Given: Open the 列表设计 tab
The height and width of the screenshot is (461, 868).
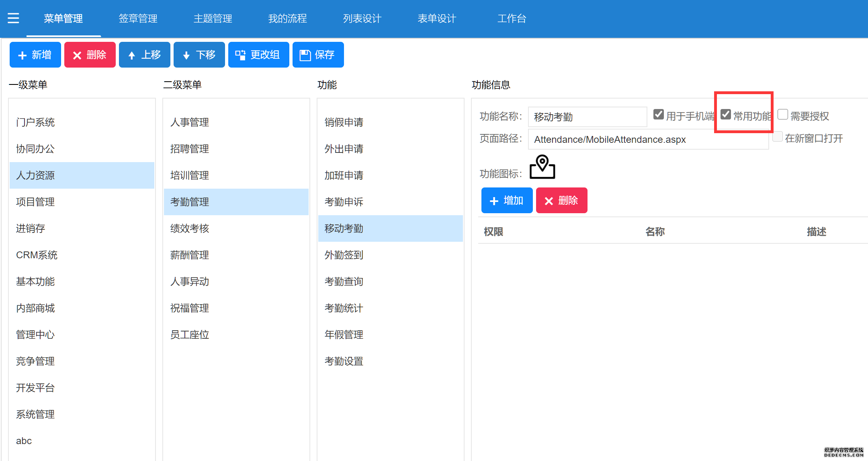Looking at the screenshot, I should coord(362,19).
